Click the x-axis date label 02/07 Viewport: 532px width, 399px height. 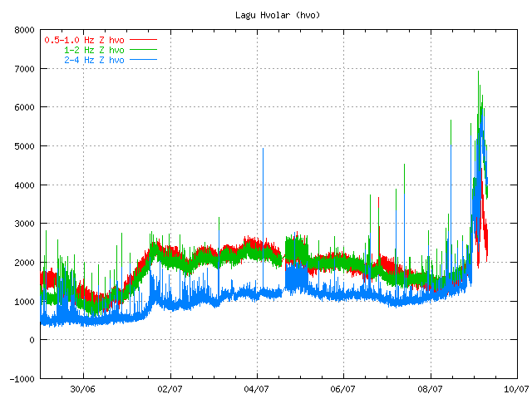coord(170,389)
